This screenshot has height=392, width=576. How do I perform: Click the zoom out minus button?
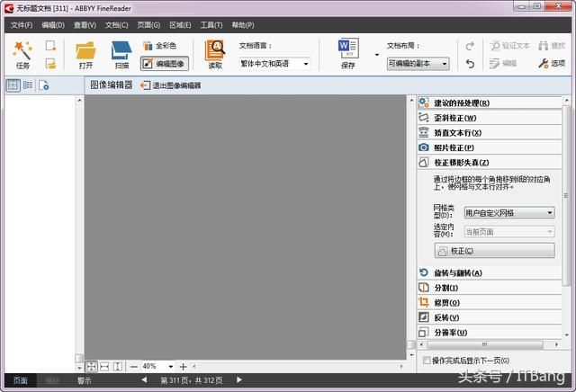pyautogui.click(x=134, y=366)
